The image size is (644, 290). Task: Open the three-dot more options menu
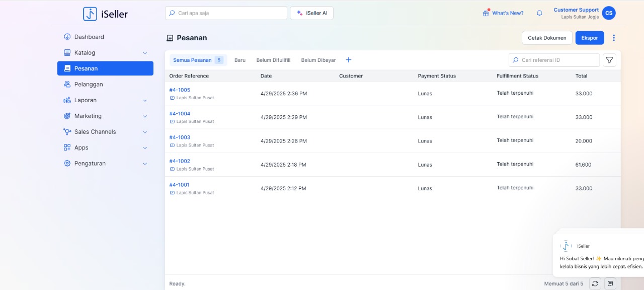614,38
